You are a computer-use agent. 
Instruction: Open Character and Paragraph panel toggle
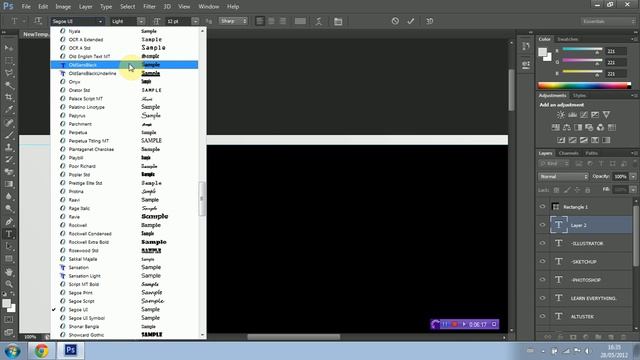(338, 21)
